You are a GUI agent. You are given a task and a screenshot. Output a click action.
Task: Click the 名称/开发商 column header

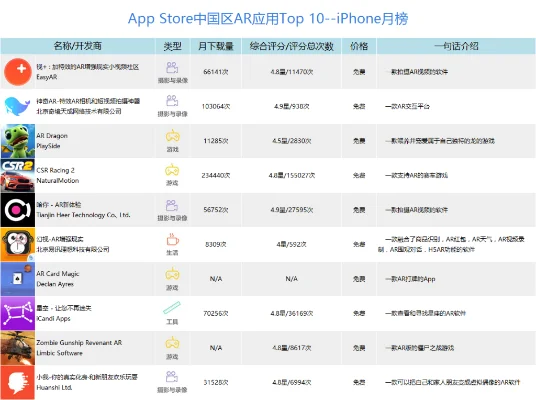tap(78, 46)
